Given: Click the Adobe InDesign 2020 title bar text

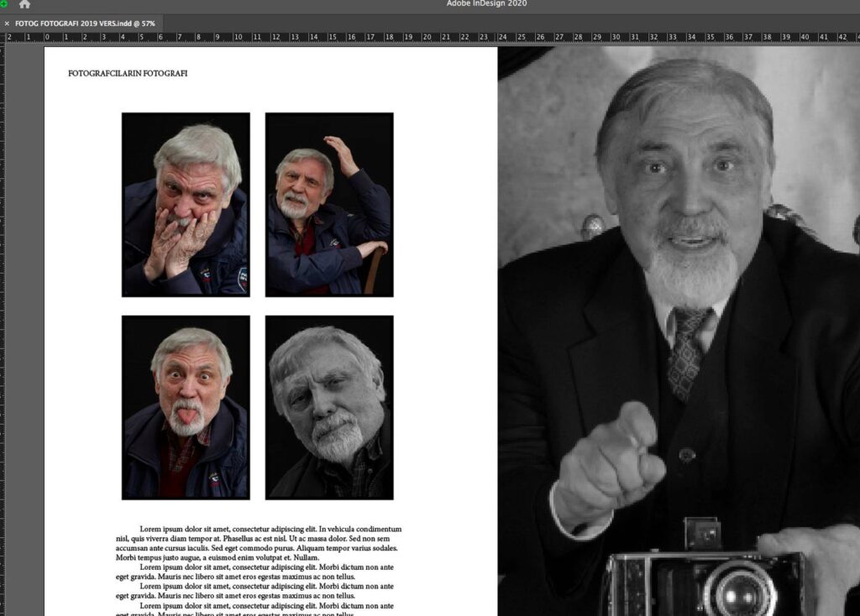Looking at the screenshot, I should (x=486, y=4).
